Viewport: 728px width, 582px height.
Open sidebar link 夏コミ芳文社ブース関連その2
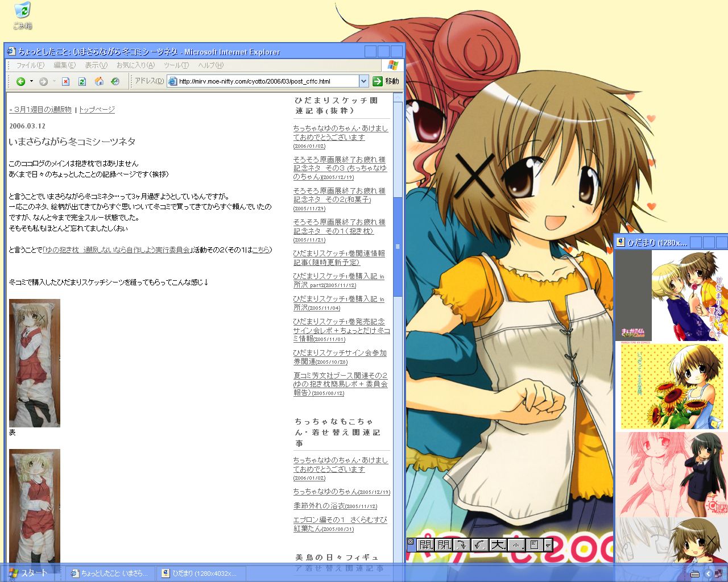pos(341,384)
